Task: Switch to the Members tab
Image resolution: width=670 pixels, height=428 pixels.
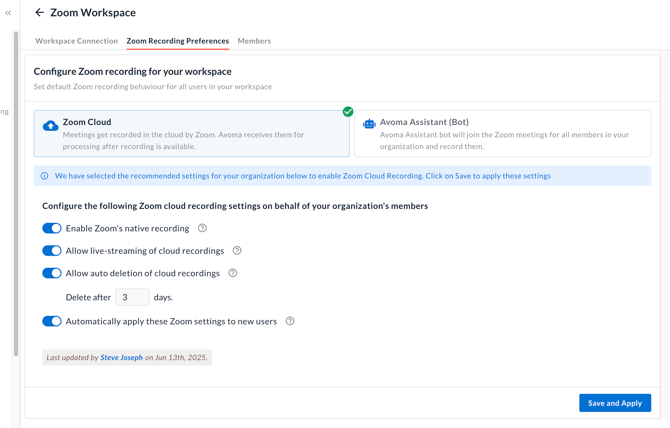Action: pos(254,41)
